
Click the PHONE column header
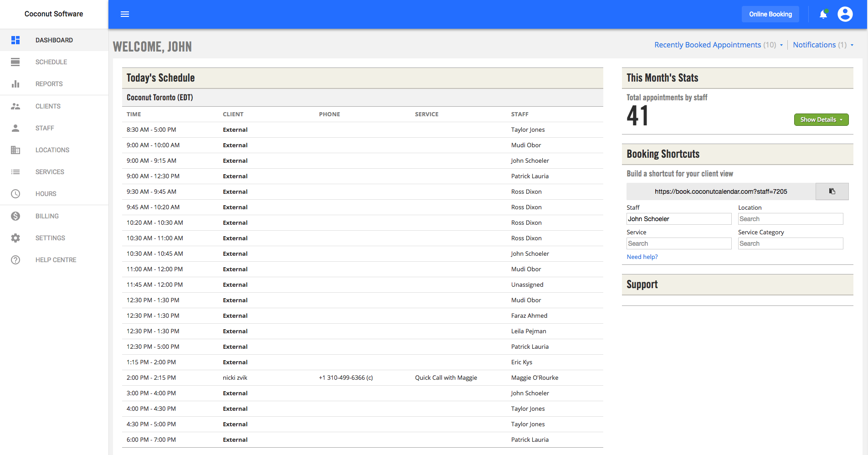(329, 114)
